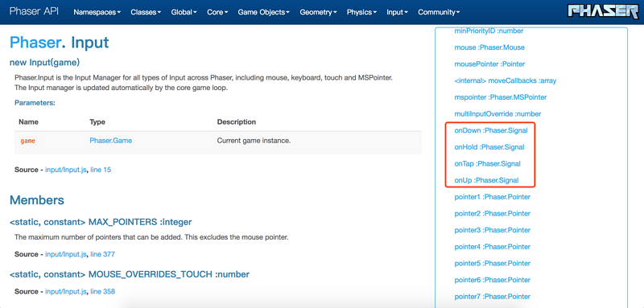Open input/Input.js link beside line 377
Viewport: 644px width, 308px height.
(x=66, y=254)
